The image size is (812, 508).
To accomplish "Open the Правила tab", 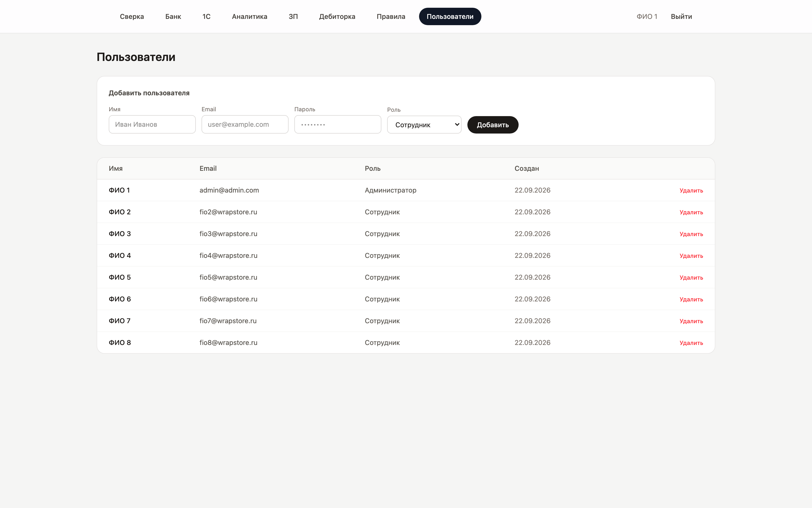I will pos(391,16).
